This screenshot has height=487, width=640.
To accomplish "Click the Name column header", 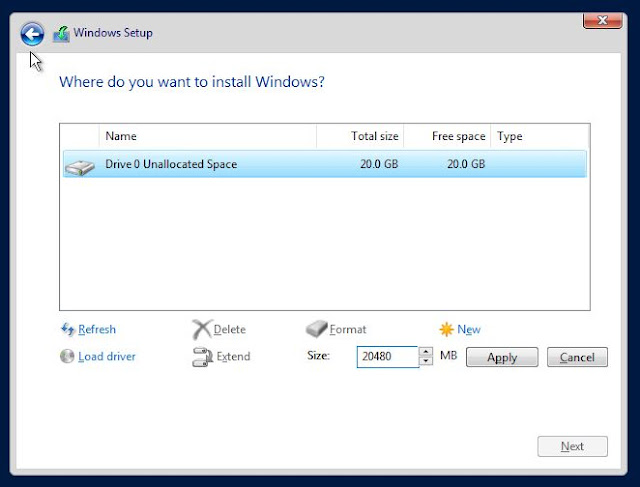I will 207,136.
